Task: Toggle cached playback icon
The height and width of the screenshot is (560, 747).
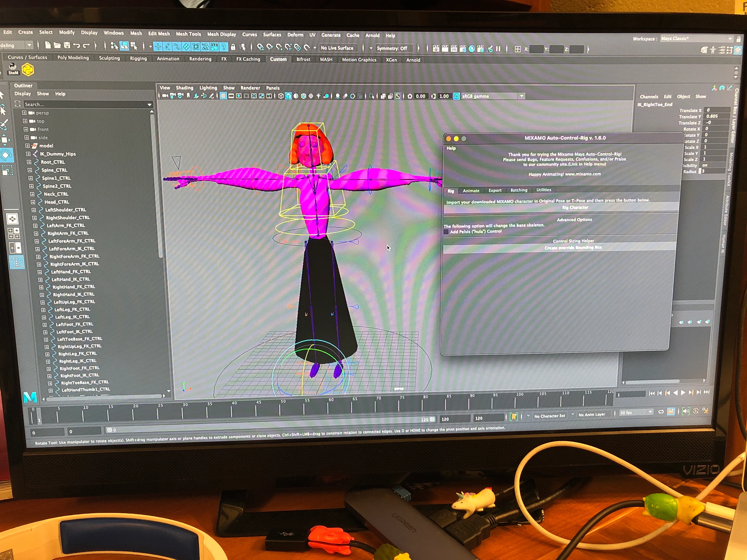Action: tap(671, 411)
